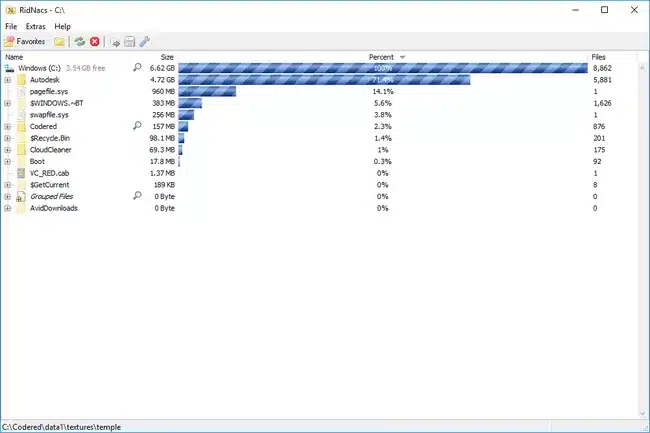Image resolution: width=650 pixels, height=433 pixels.
Task: Open the Extras menu
Action: (36, 26)
